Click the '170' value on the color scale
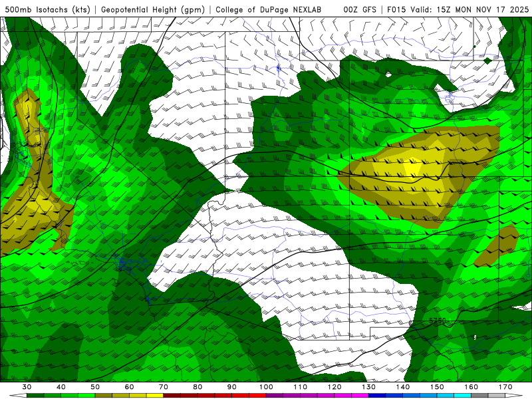Screen dimensions: 532x399 point(505,387)
